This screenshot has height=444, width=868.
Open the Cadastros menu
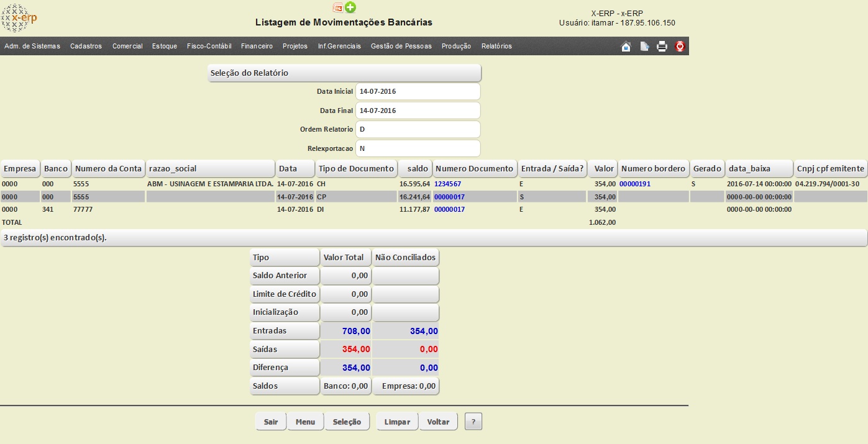point(86,46)
